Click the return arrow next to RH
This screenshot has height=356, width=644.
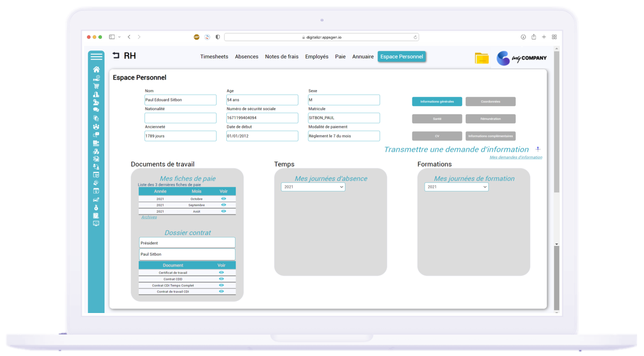(116, 56)
